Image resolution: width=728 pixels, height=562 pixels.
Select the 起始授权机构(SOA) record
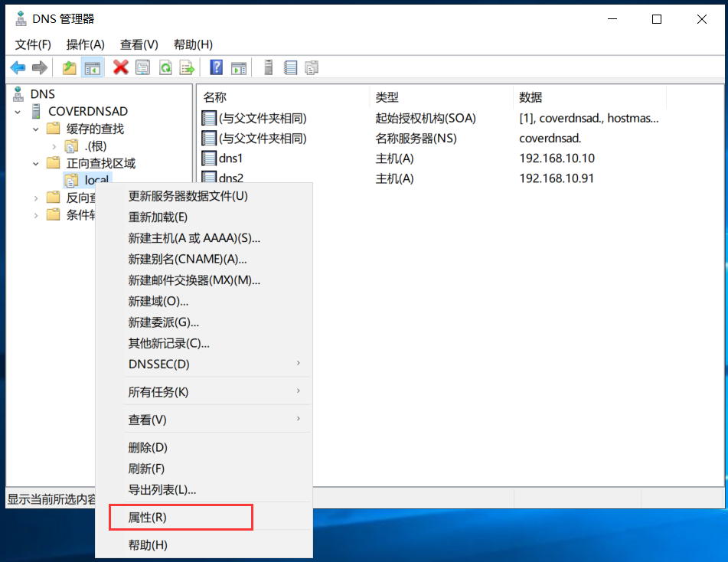[425, 118]
